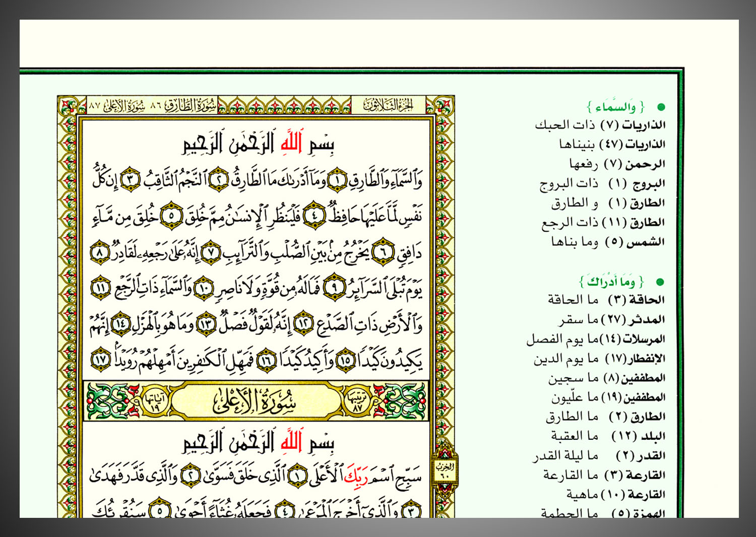Click verse marker ١٧ after رويدا
756x537 pixels.
pos(100,360)
